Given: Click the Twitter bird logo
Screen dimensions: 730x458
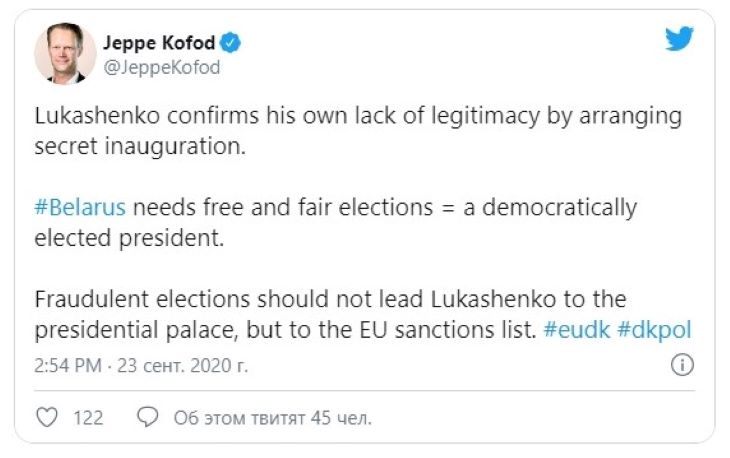Looking at the screenshot, I should click(x=681, y=39).
